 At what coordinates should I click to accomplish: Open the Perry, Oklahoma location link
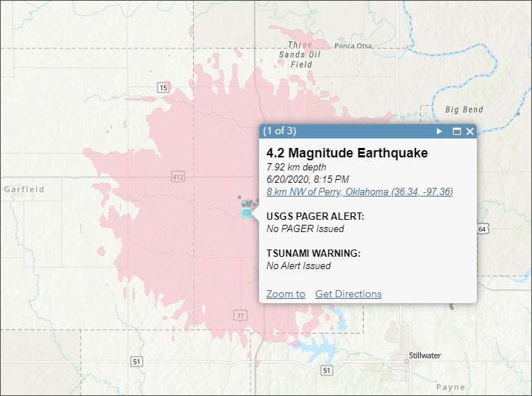pos(359,191)
